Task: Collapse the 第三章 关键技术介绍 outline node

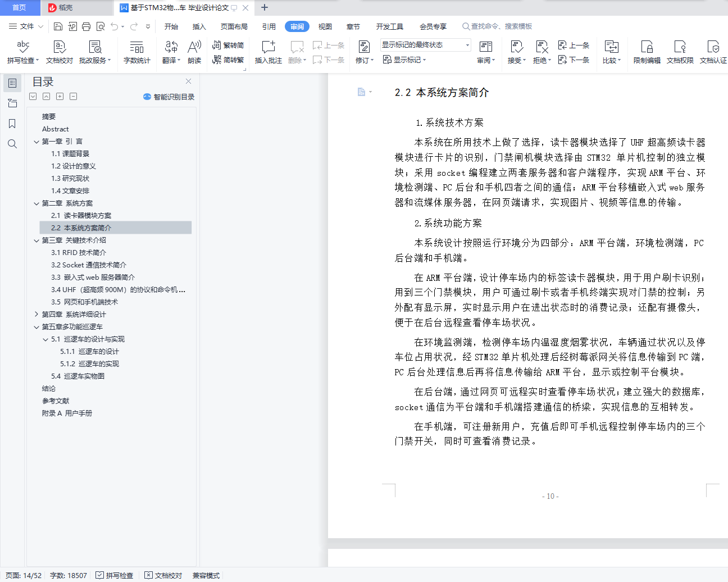Action: tap(37, 240)
